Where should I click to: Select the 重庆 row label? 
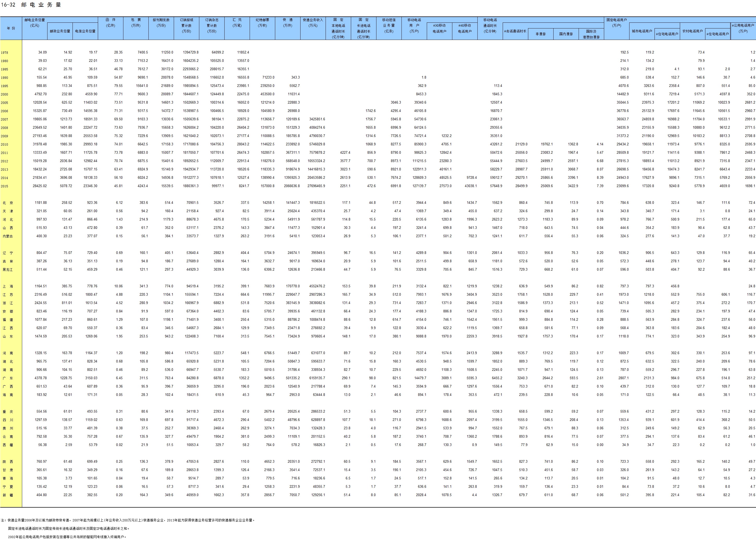[x=8, y=412]
